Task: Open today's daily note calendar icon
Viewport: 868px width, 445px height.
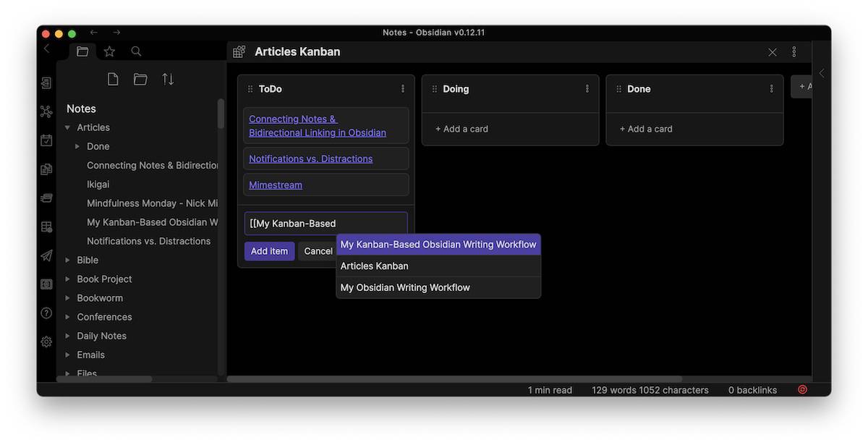Action: click(x=46, y=140)
